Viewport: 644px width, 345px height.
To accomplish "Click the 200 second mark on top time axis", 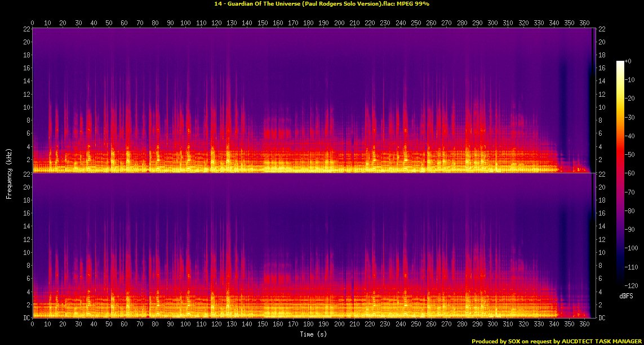I will pos(339,23).
